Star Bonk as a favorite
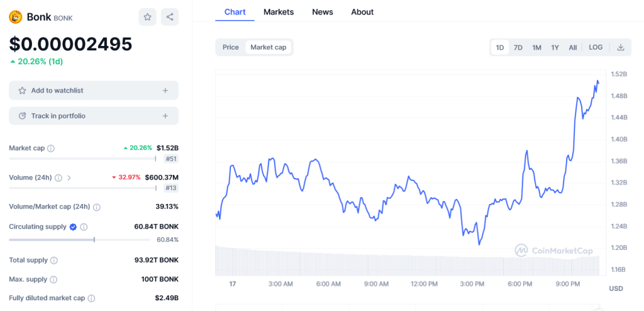The image size is (644, 311). point(147,17)
